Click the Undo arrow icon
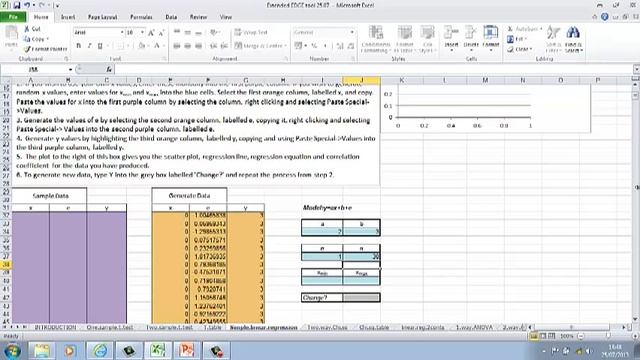The width and height of the screenshot is (640, 360). tap(27, 5)
